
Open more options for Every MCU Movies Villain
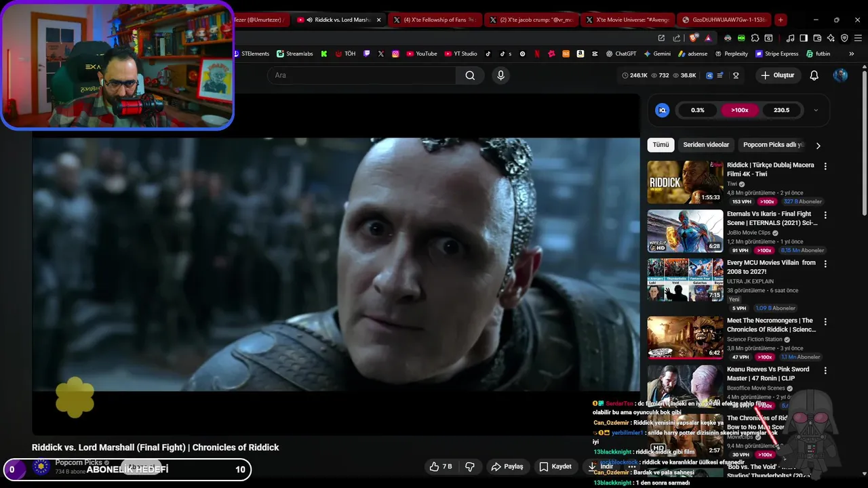(825, 264)
